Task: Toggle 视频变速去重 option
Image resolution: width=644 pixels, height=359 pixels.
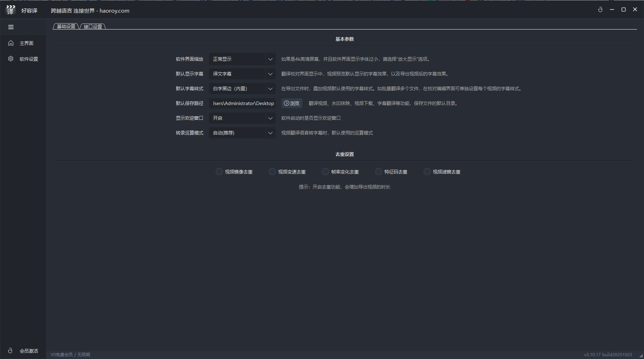Action: [272, 172]
